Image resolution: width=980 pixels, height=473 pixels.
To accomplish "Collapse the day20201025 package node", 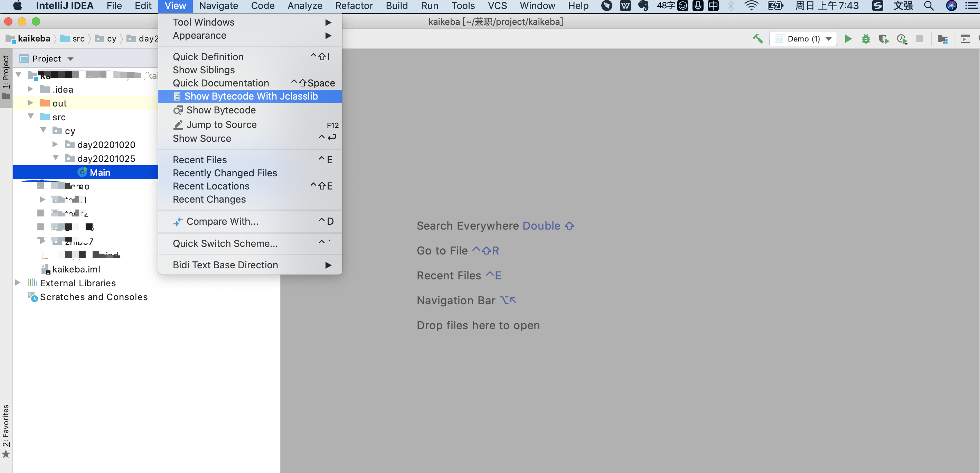I will click(56, 158).
